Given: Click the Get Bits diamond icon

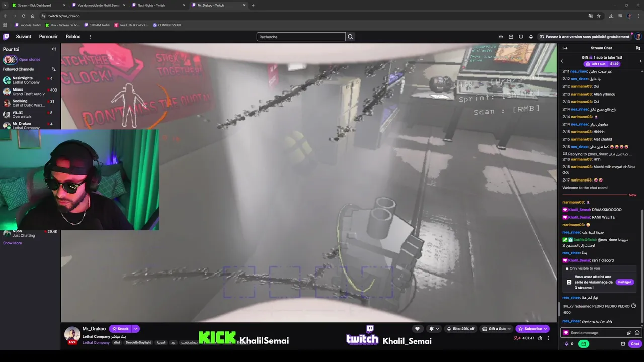Looking at the screenshot, I should tap(531, 37).
